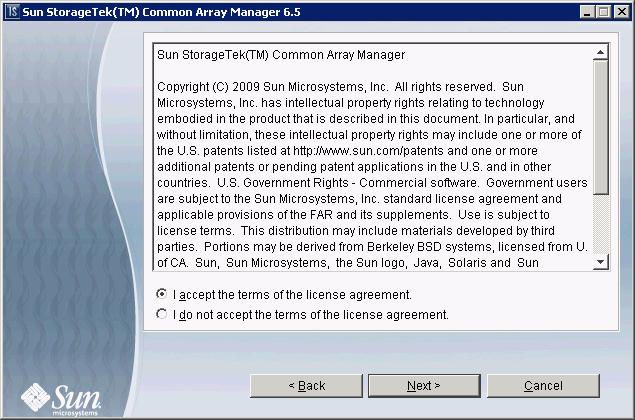Close the installer window
The height and width of the screenshot is (420, 635).
click(621, 12)
